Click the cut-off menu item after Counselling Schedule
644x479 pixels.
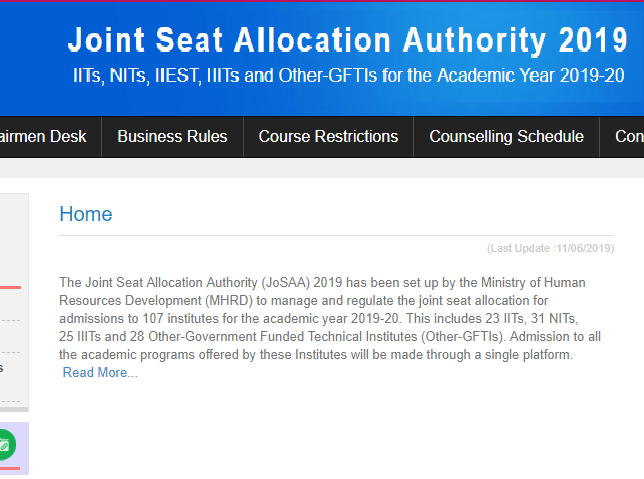pyautogui.click(x=628, y=137)
